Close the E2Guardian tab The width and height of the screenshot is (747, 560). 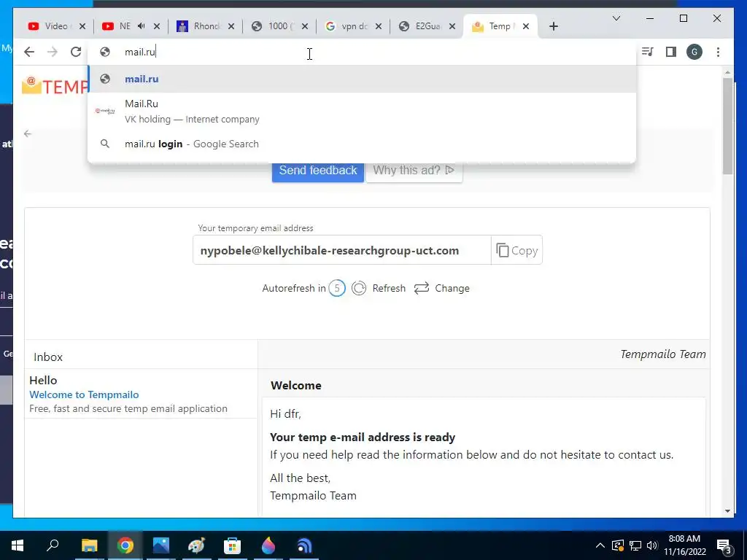[452, 26]
